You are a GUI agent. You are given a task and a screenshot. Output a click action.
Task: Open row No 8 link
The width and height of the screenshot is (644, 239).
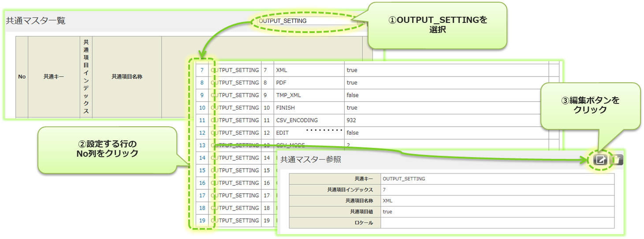click(x=202, y=83)
